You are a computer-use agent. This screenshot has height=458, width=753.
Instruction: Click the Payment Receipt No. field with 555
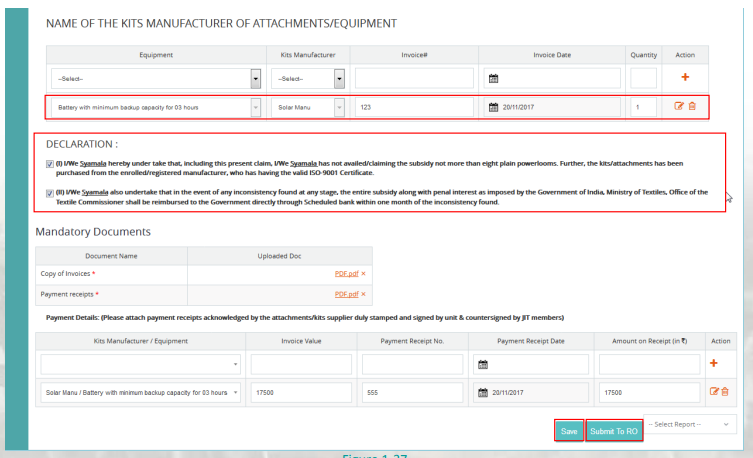[x=412, y=393]
